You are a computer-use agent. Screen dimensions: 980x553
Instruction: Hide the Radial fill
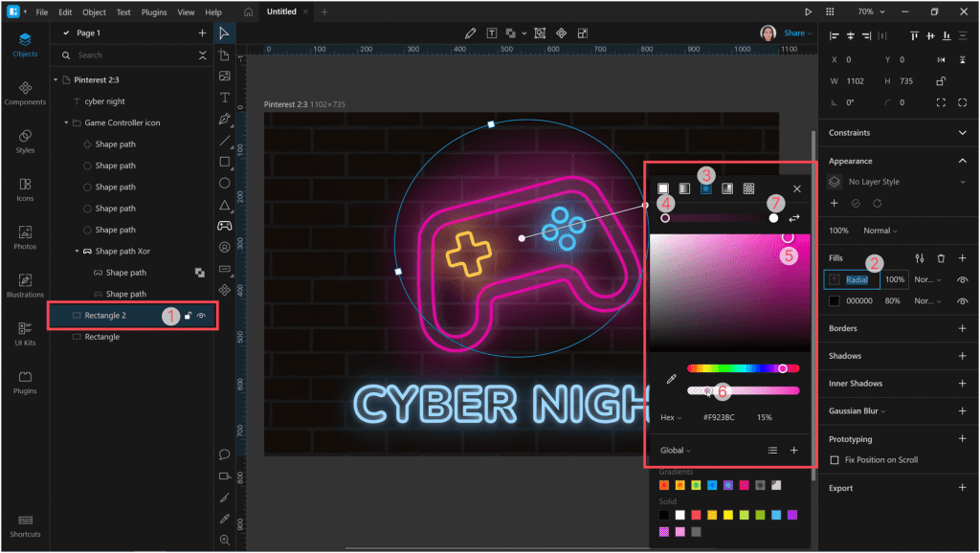[x=963, y=280]
